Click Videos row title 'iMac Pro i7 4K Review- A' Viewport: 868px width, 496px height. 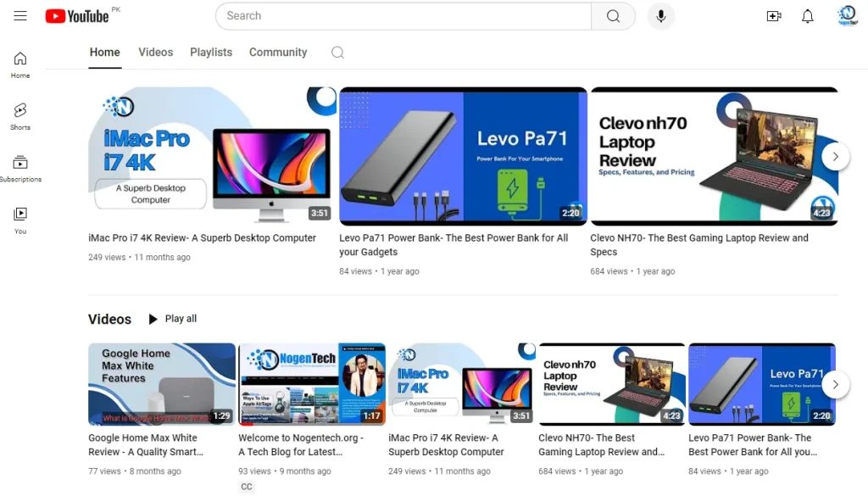click(446, 444)
